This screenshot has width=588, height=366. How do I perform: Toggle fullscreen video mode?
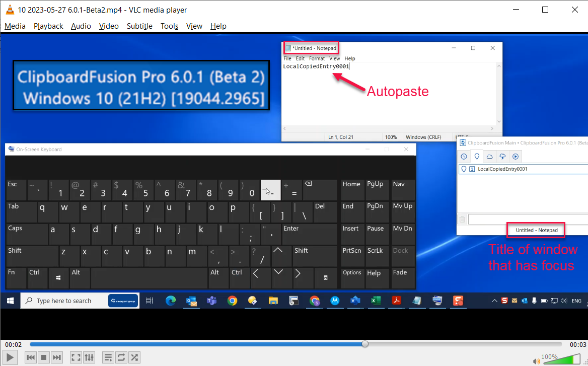click(x=76, y=357)
